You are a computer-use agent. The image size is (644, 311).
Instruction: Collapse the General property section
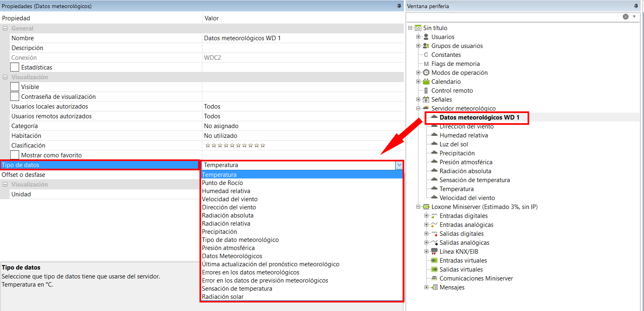tap(5, 28)
